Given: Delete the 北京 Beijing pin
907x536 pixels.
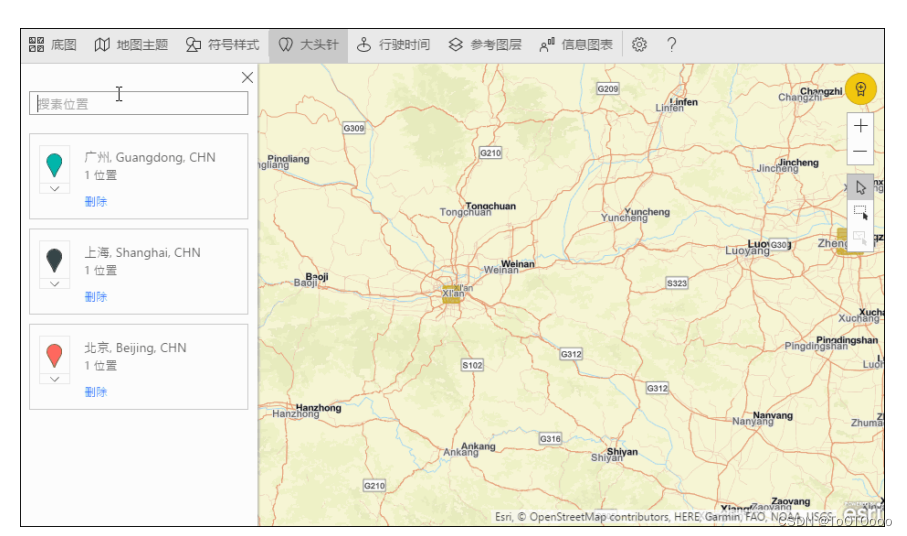Looking at the screenshot, I should coord(96,392).
